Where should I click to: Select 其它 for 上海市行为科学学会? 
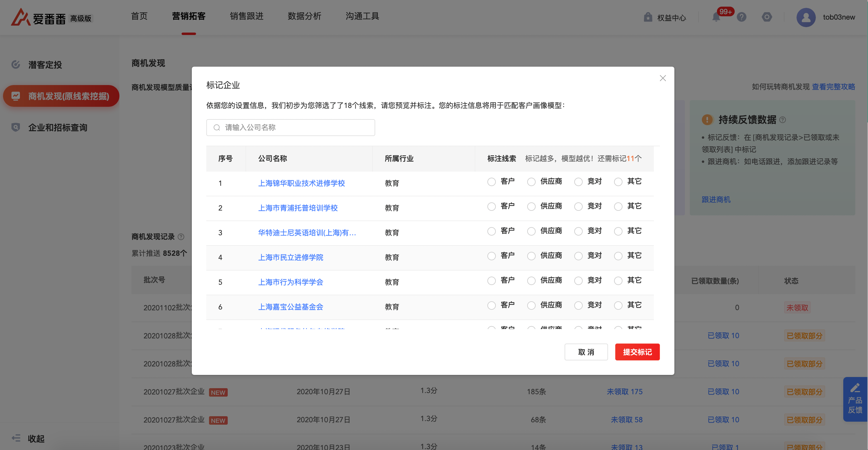pyautogui.click(x=618, y=280)
